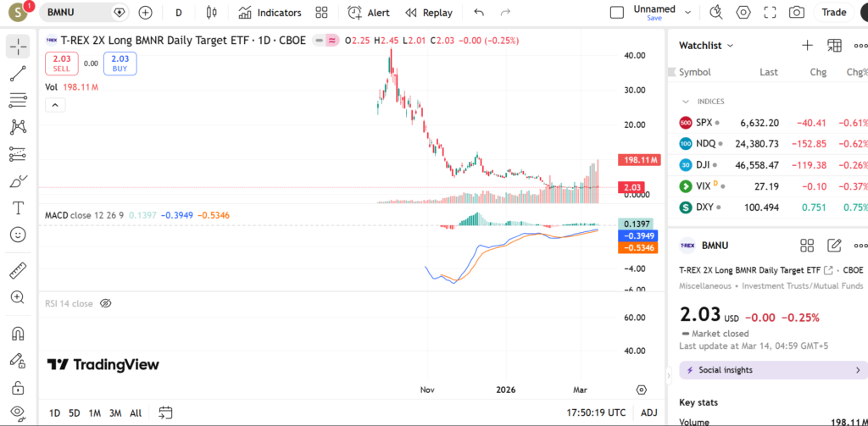Select the Text annotation tool
The image size is (868, 426).
click(18, 207)
